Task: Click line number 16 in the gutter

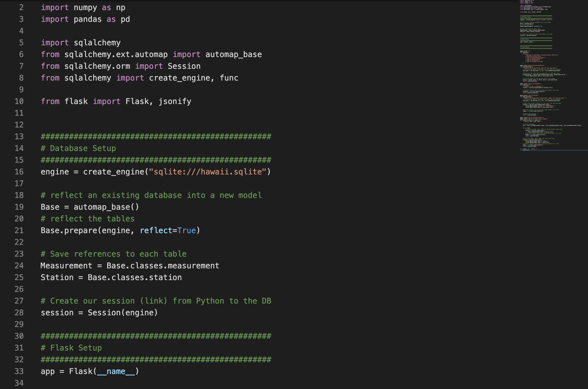Action: [x=19, y=172]
